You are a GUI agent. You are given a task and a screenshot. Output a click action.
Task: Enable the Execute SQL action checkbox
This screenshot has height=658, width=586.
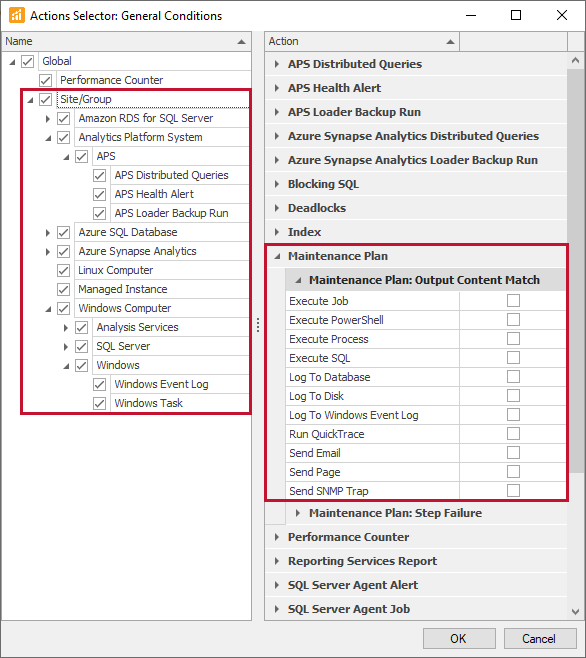point(513,358)
